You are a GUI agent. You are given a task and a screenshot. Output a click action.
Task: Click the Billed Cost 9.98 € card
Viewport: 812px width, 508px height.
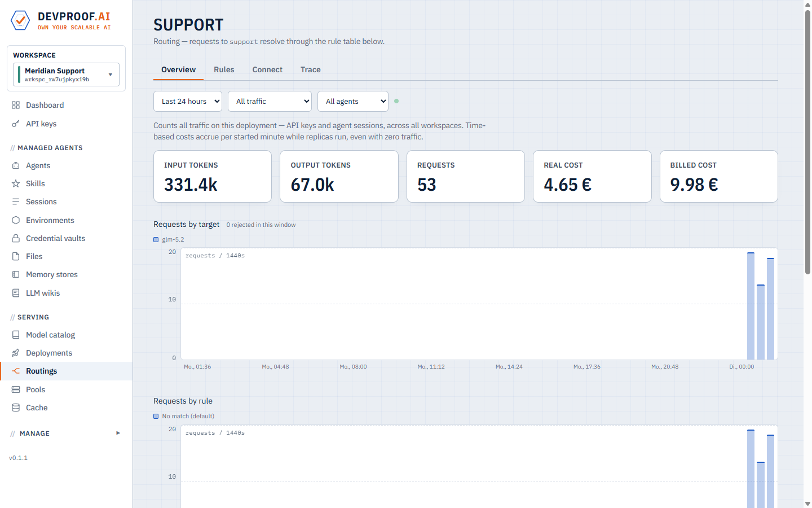click(719, 176)
